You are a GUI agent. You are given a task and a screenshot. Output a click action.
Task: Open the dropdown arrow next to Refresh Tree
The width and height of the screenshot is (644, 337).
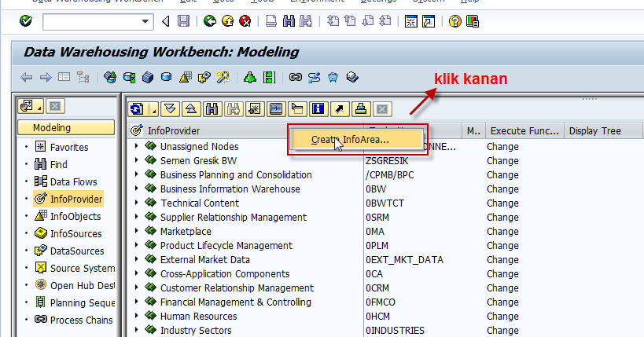[153, 109]
